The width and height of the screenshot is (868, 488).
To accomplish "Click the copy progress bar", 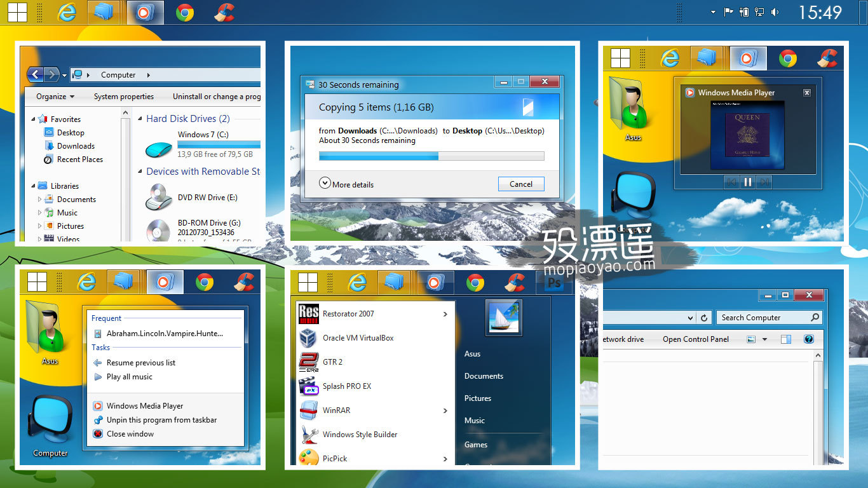I will (x=431, y=156).
